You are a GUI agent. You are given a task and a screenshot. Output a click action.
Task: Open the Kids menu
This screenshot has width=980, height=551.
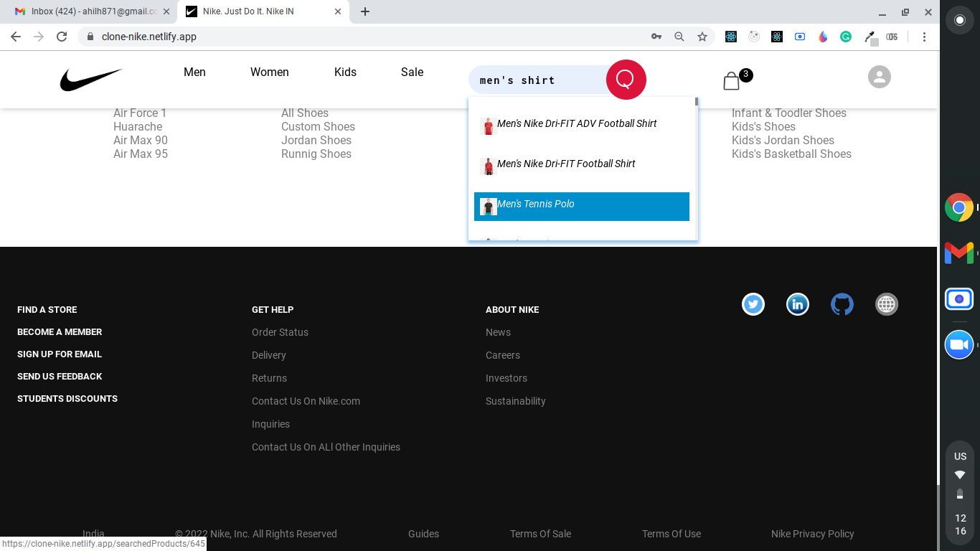pyautogui.click(x=345, y=72)
